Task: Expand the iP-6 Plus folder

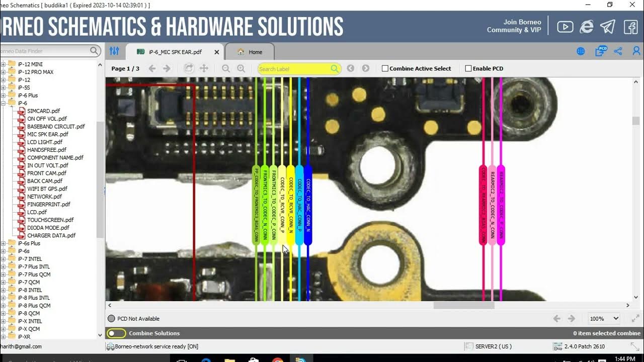Action: (3, 96)
